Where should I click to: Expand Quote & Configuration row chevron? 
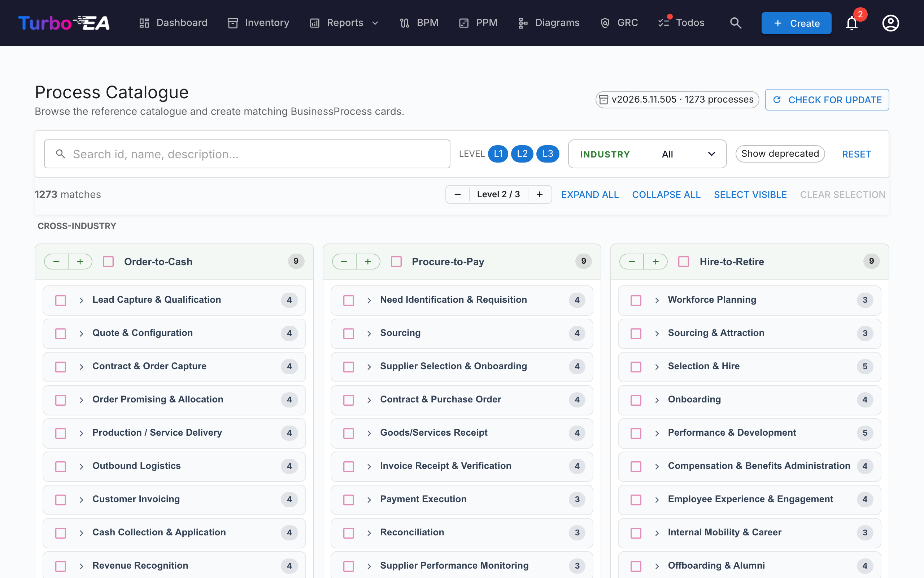81,334
